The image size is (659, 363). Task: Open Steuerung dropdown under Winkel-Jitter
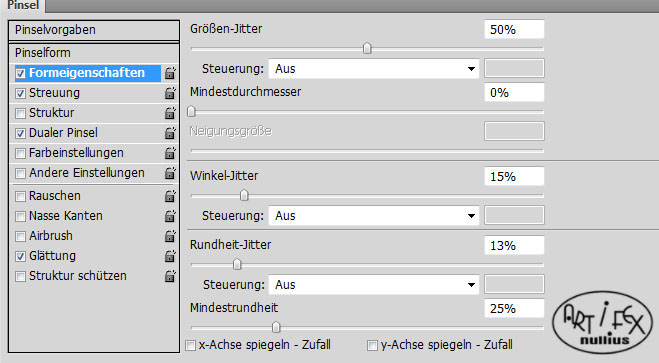(x=374, y=216)
